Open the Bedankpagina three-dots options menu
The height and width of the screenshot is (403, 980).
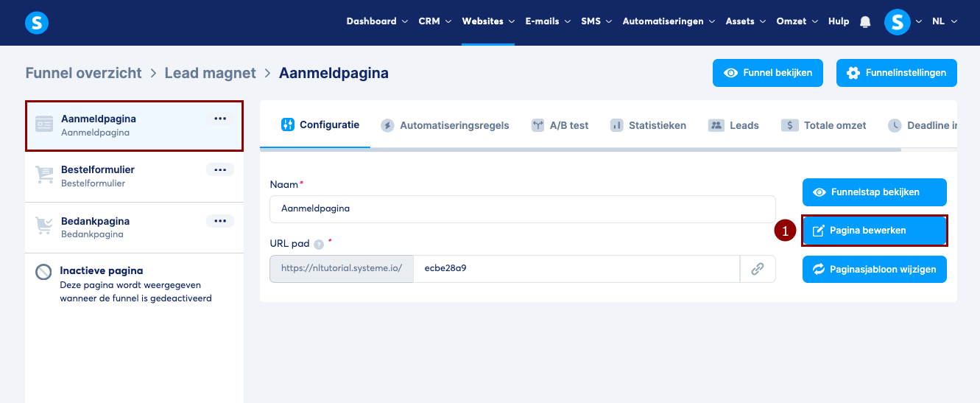point(220,221)
